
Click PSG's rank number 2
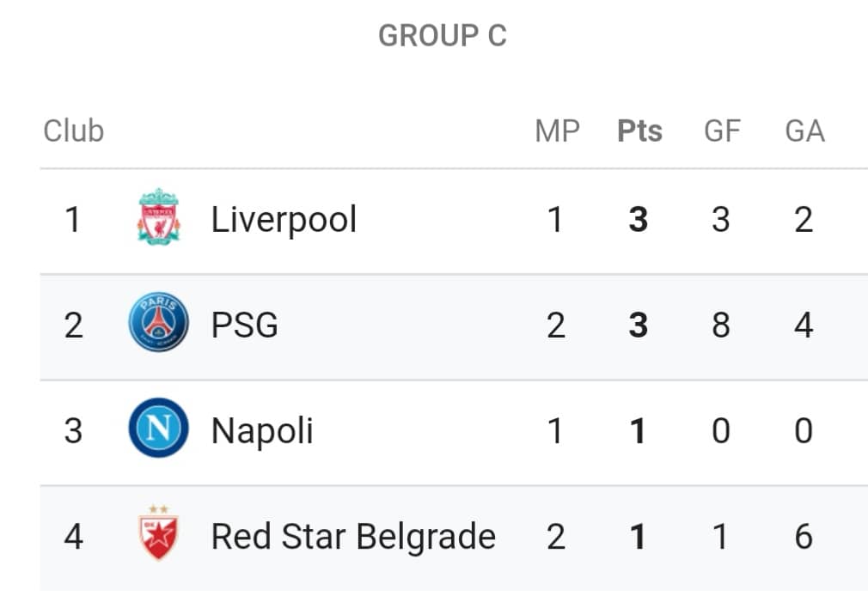pos(74,325)
